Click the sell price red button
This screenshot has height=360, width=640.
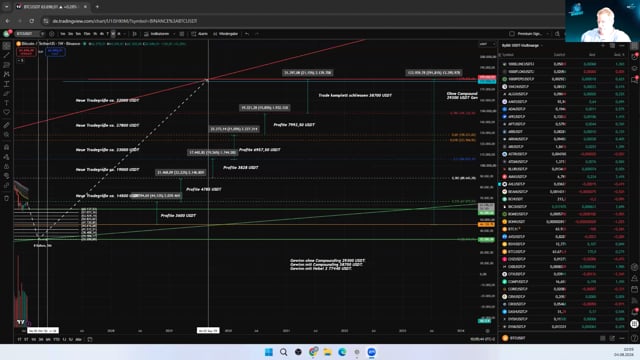pos(26,52)
